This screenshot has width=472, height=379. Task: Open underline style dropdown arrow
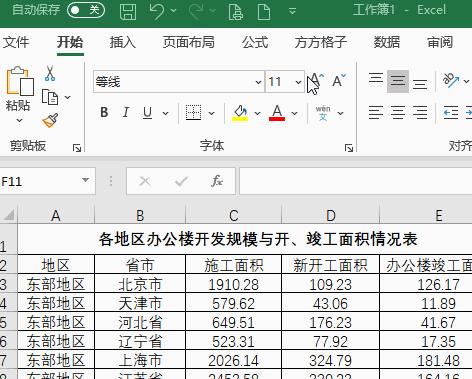click(165, 113)
